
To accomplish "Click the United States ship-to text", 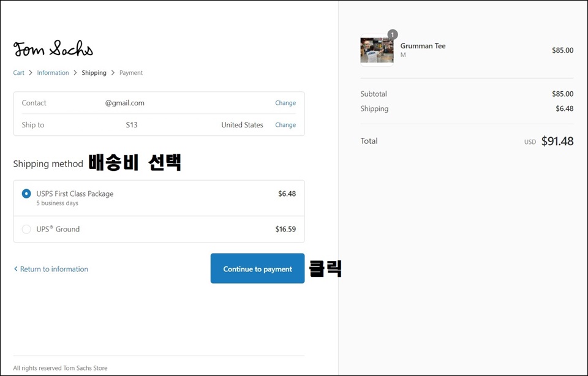I will 243,125.
